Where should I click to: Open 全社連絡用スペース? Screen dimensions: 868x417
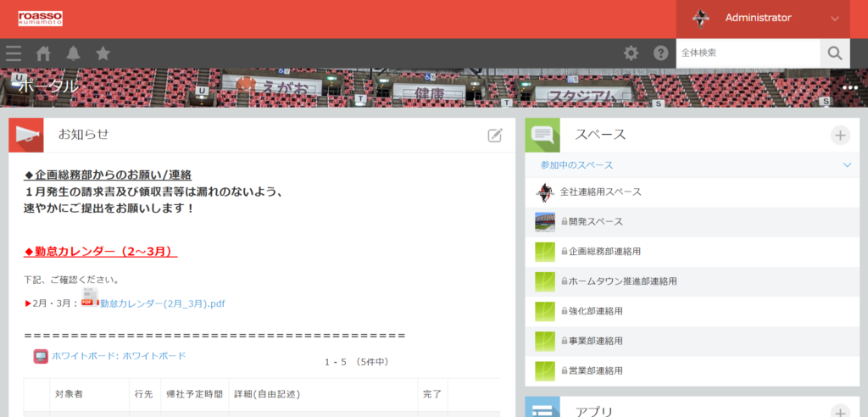pos(600,192)
